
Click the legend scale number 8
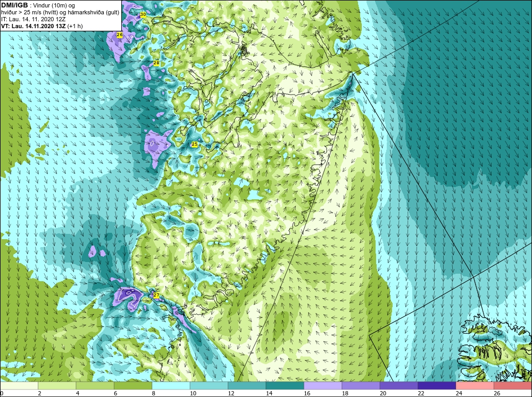point(154,393)
